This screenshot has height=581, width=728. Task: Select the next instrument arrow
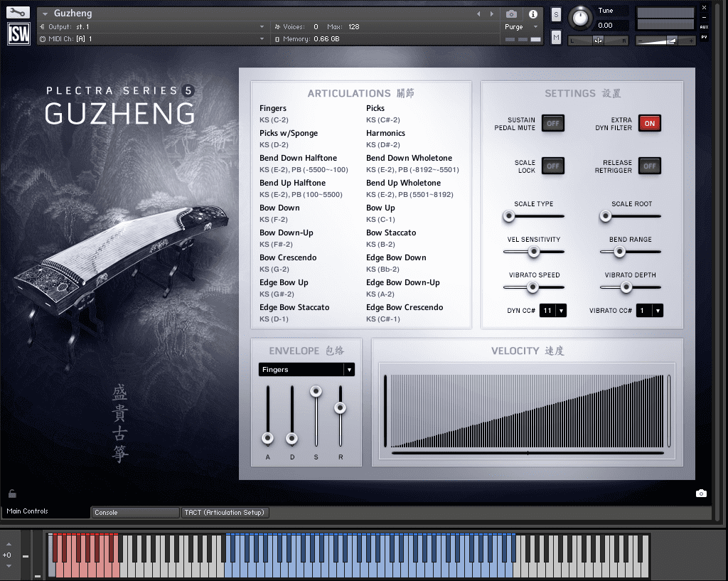(492, 14)
